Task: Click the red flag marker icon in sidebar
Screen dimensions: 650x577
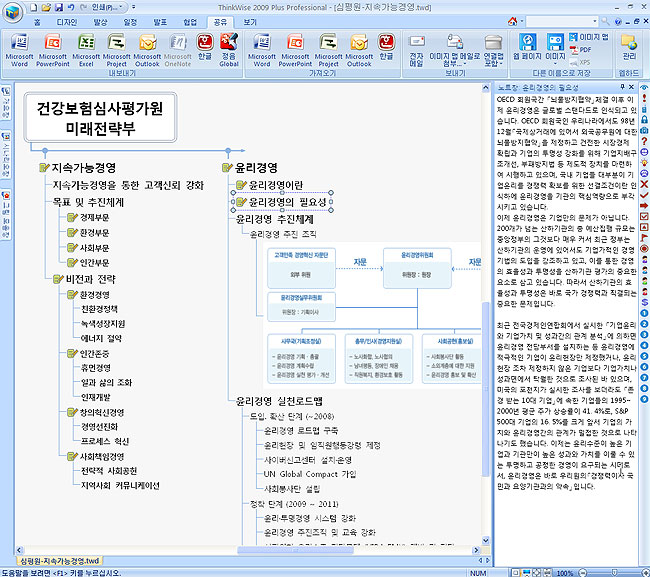Action: pyautogui.click(x=644, y=238)
